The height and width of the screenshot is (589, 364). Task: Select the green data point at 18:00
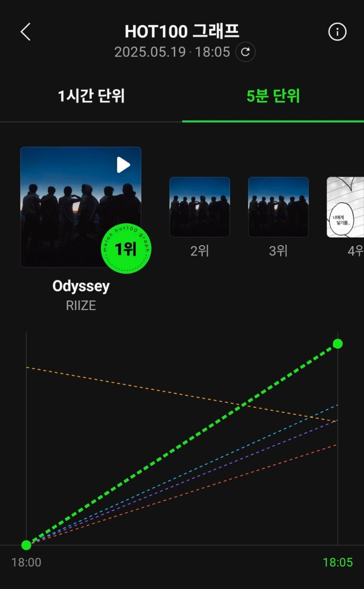click(26, 545)
